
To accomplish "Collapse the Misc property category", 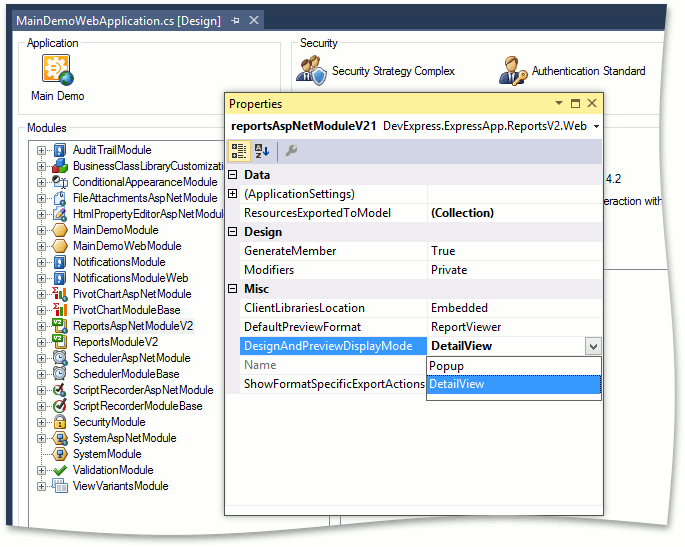I will (x=233, y=289).
